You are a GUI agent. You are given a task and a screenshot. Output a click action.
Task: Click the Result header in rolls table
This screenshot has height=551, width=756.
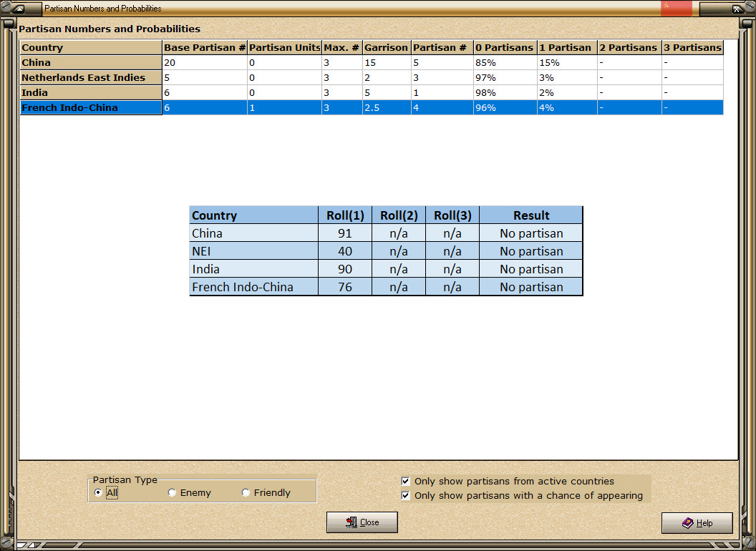click(x=530, y=215)
